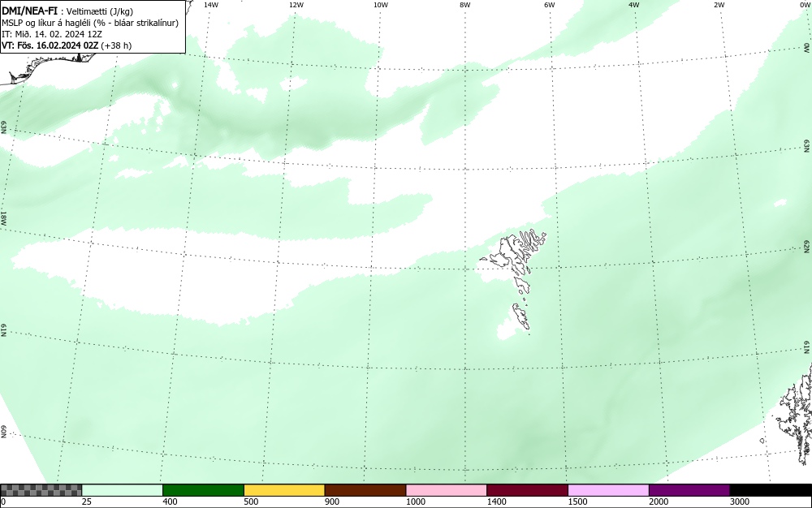Click the "10W" longitude label

click(x=381, y=5)
